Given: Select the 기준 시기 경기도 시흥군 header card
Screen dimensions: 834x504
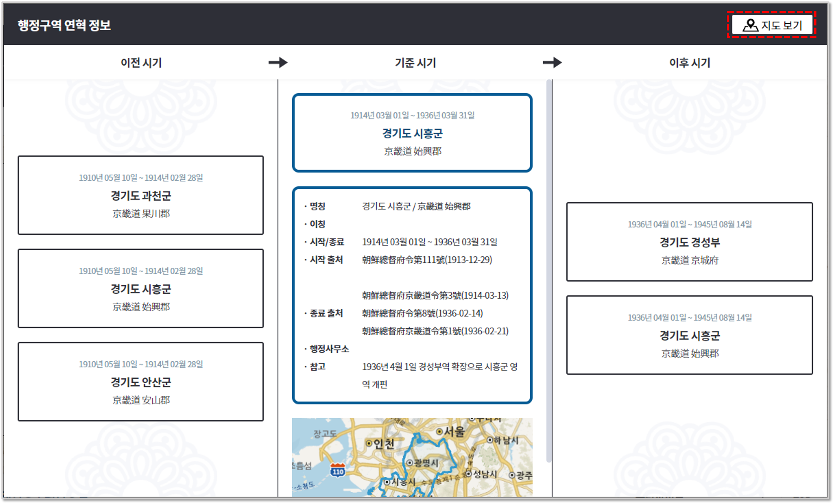Looking at the screenshot, I should tap(412, 133).
